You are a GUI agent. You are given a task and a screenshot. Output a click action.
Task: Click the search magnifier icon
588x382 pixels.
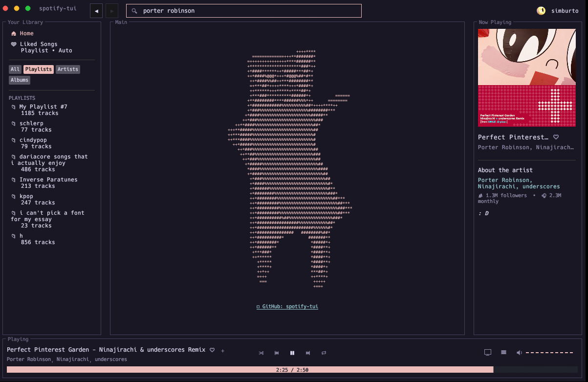tap(134, 11)
